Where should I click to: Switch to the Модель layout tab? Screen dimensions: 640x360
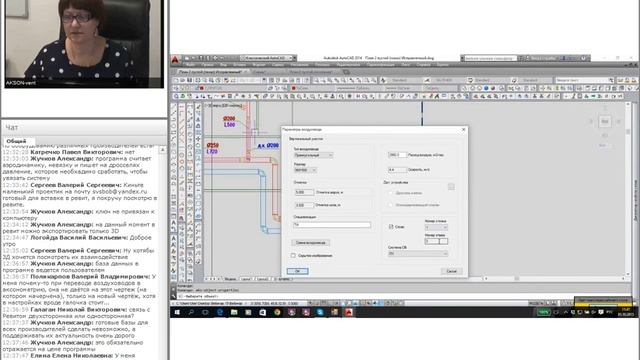tap(230, 279)
